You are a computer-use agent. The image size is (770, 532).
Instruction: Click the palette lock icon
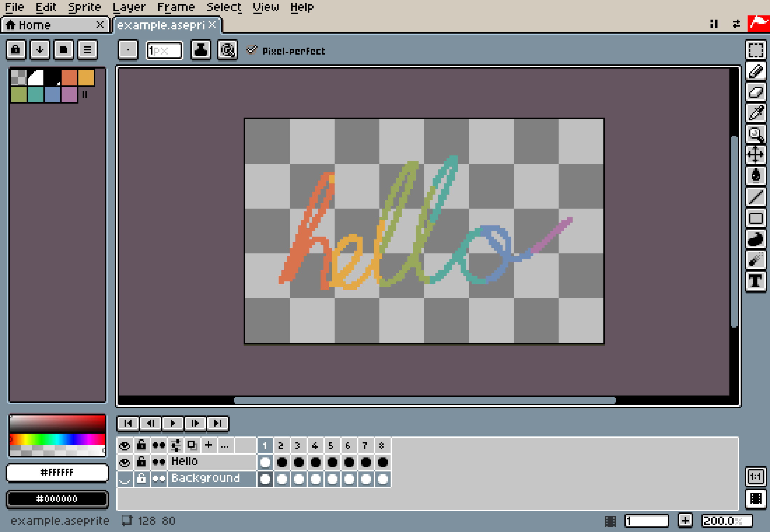(16, 50)
